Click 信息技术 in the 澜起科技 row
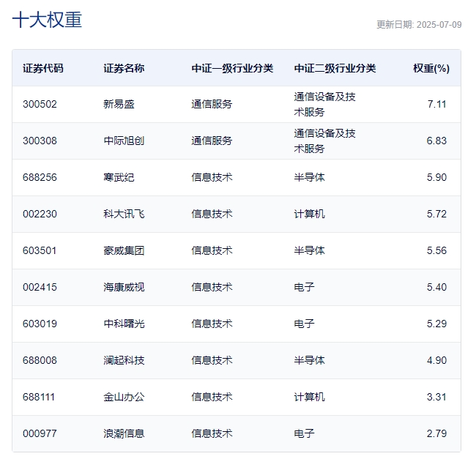Viewport: 476px width, 459px height. [212, 360]
